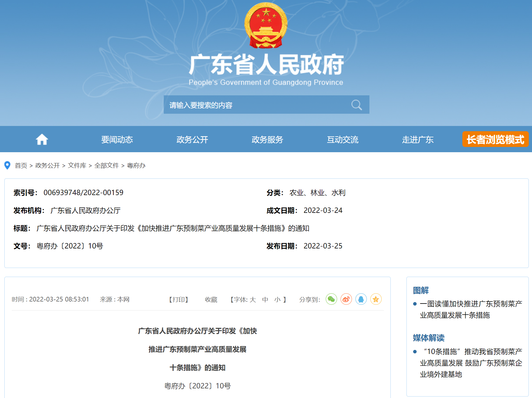Click the blue location pin icon
The width and height of the screenshot is (532, 398).
[x=8, y=165]
